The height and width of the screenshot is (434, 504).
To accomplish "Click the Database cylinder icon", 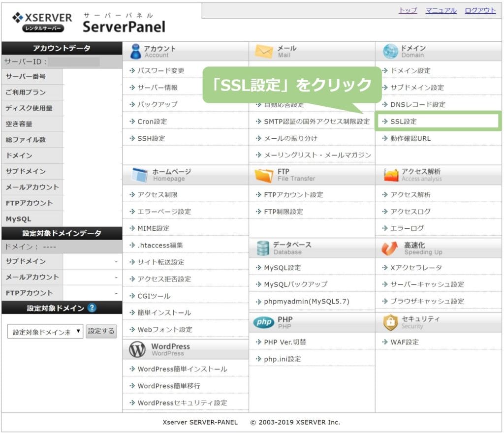I will [x=263, y=248].
